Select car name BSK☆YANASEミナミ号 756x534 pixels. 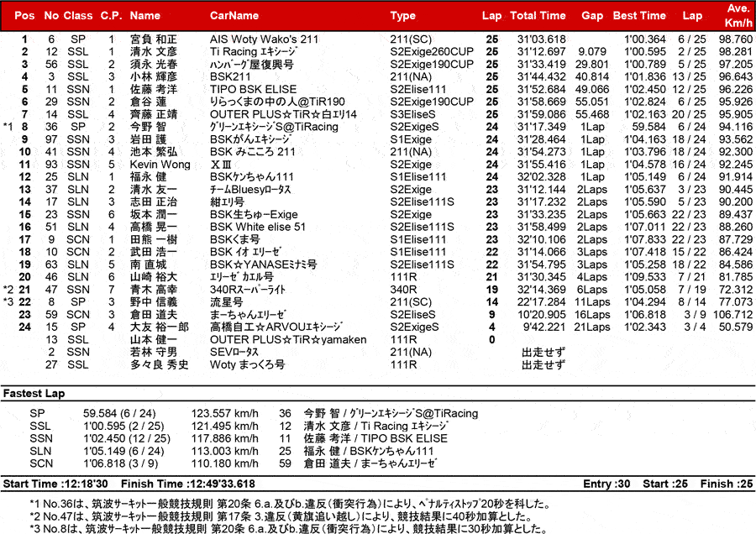pos(263,264)
